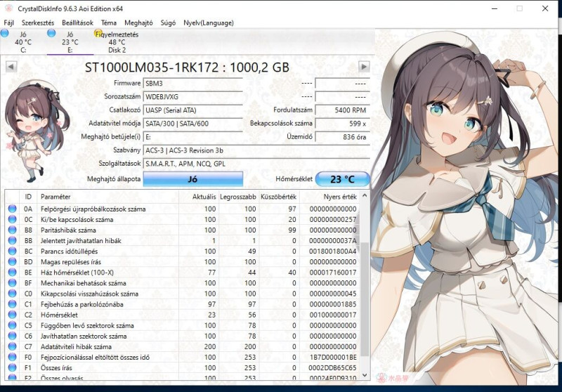Click status orb of row BE Ház hőmérséklet
The height and width of the screenshot is (392, 562).
point(12,273)
